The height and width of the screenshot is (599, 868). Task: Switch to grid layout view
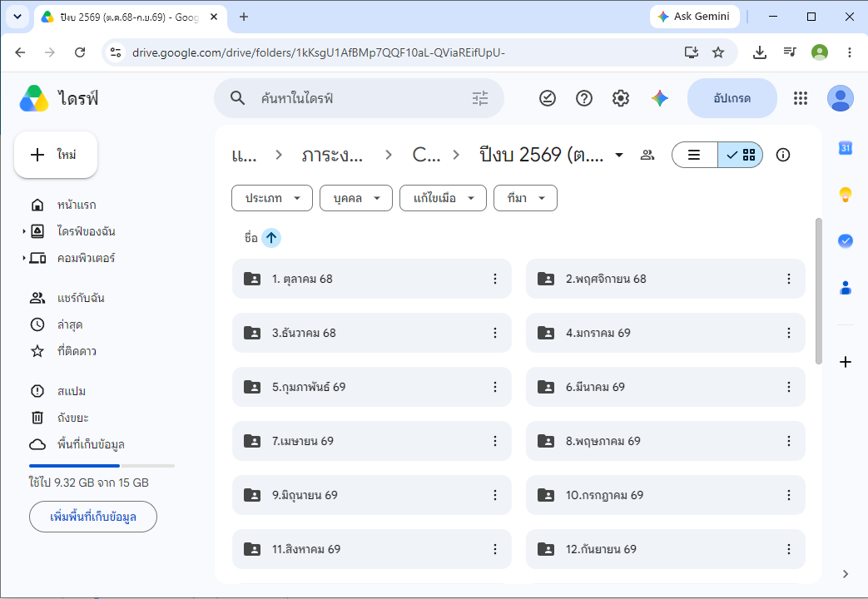click(x=741, y=155)
